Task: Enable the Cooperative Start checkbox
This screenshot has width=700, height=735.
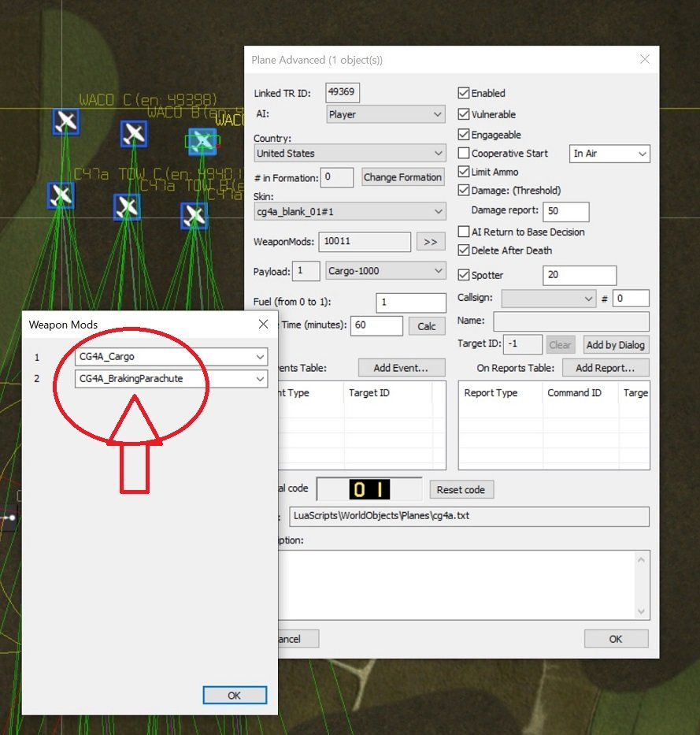Action: [464, 153]
